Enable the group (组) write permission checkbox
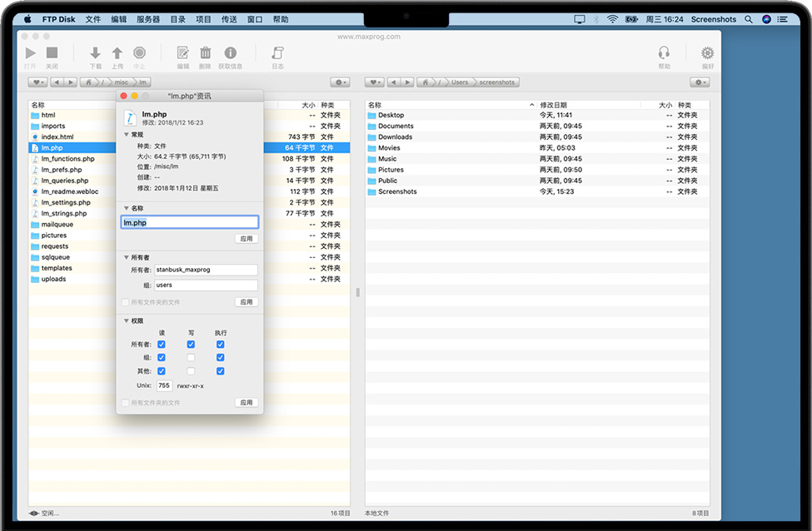 [x=191, y=358]
